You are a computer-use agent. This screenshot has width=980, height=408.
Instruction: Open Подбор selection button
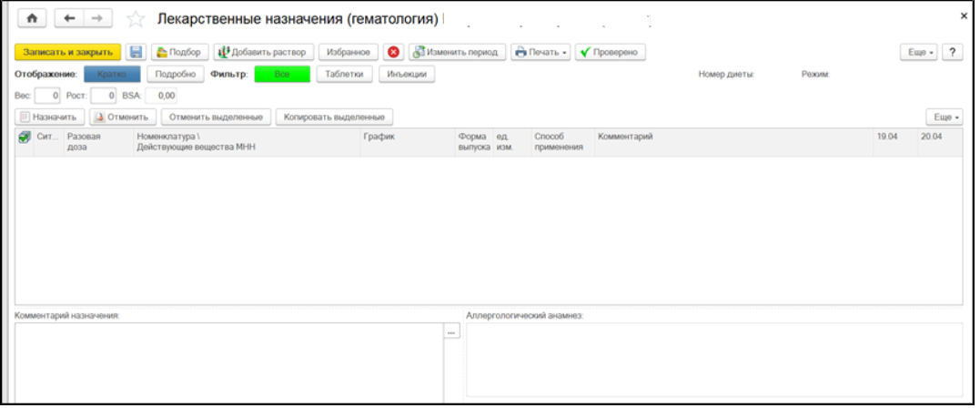point(179,52)
